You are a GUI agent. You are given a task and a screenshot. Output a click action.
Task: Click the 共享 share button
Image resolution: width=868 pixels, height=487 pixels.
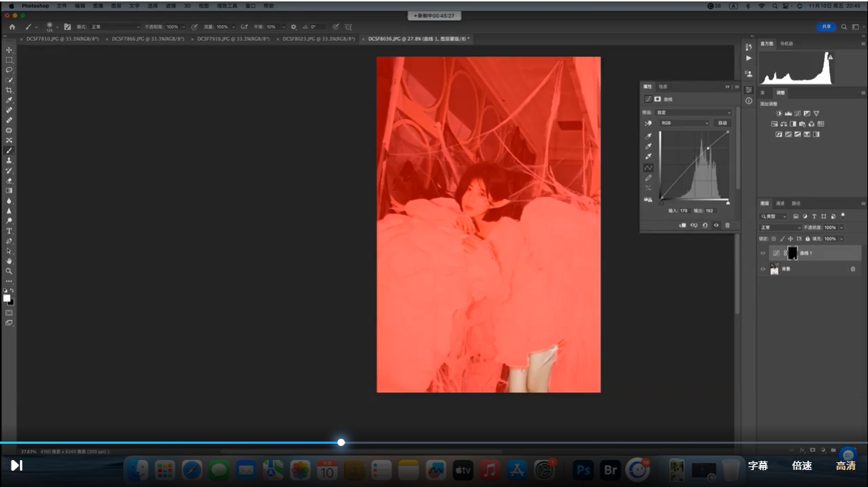coord(826,27)
